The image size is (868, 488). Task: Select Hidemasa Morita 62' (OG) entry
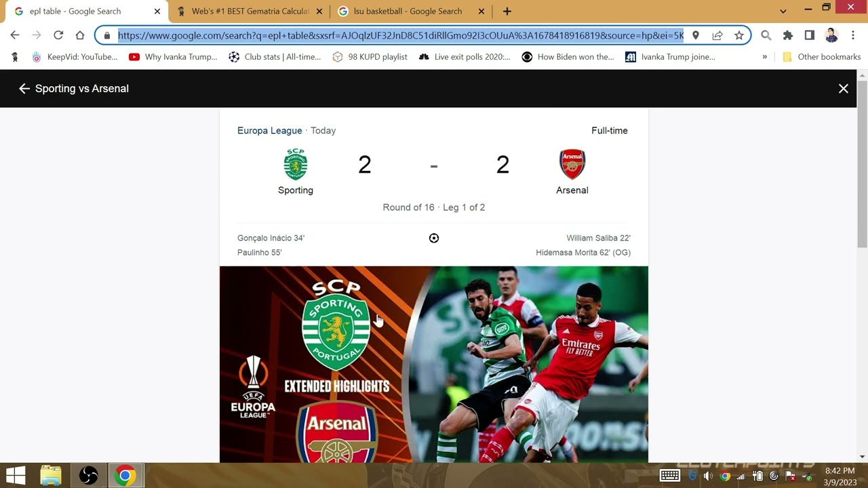(583, 252)
